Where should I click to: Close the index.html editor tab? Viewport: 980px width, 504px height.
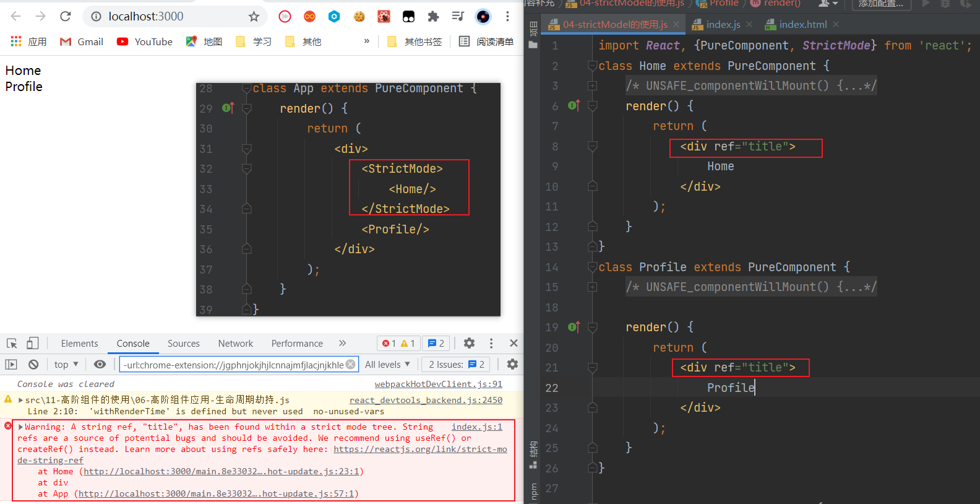click(x=836, y=24)
